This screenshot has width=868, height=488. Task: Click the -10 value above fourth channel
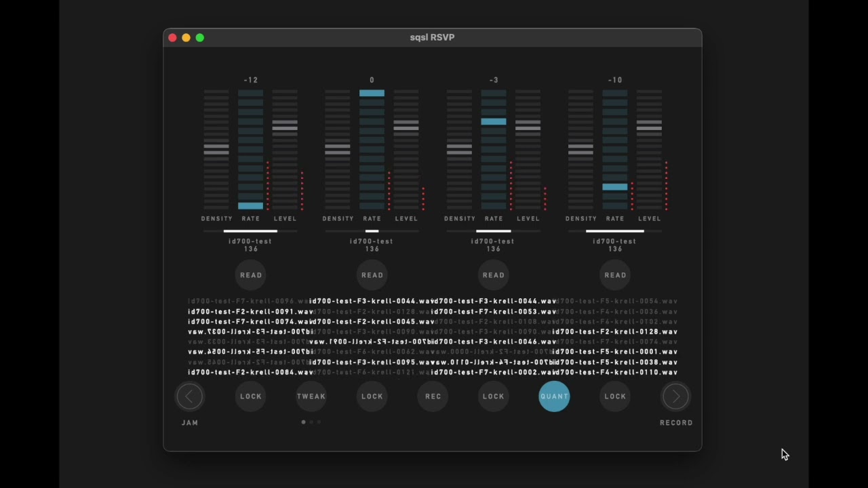point(615,80)
